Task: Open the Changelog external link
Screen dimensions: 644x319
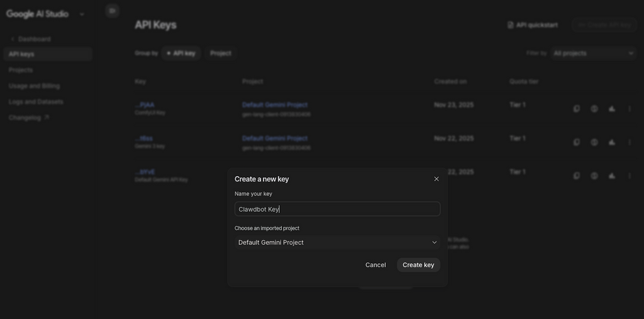Action: click(29, 118)
